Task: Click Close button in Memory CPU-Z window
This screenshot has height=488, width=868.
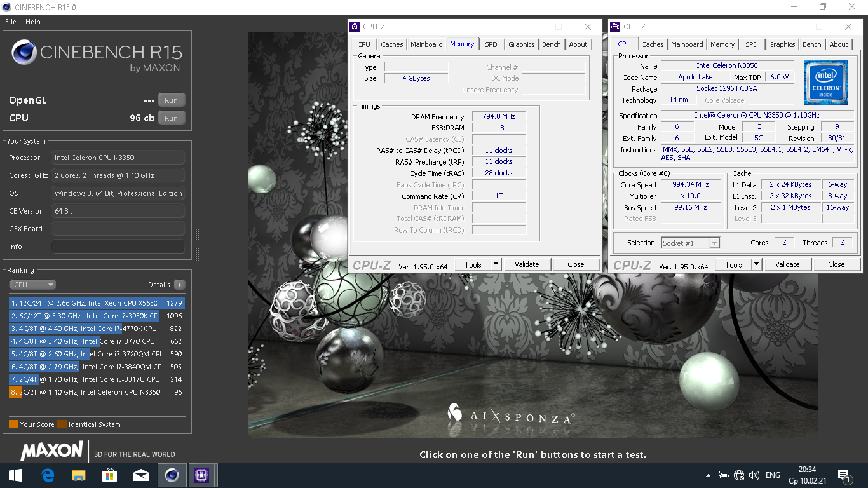Action: pos(576,264)
